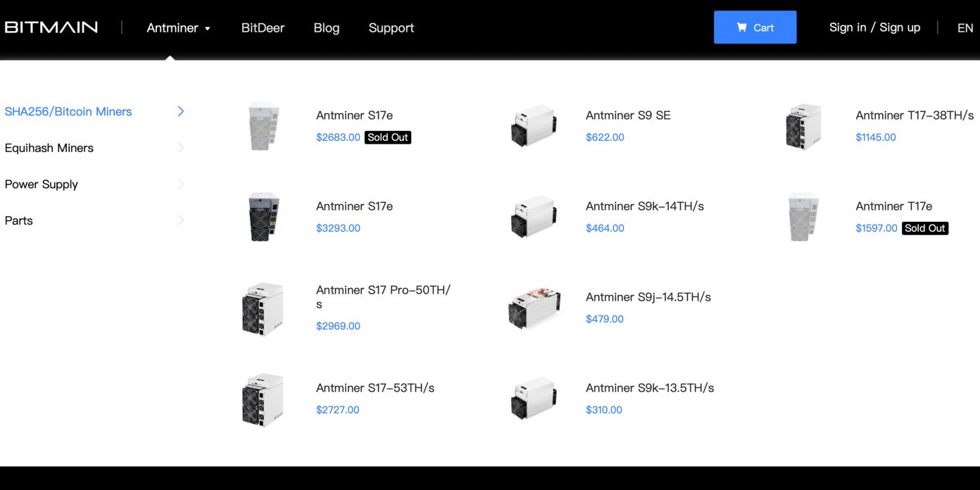
Task: Open the shopping Cart
Action: (755, 27)
